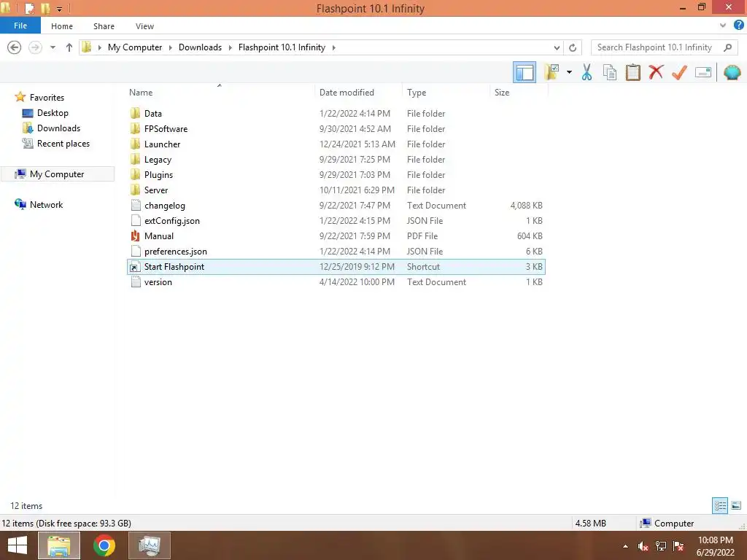Select the changelog text document

pos(336,205)
